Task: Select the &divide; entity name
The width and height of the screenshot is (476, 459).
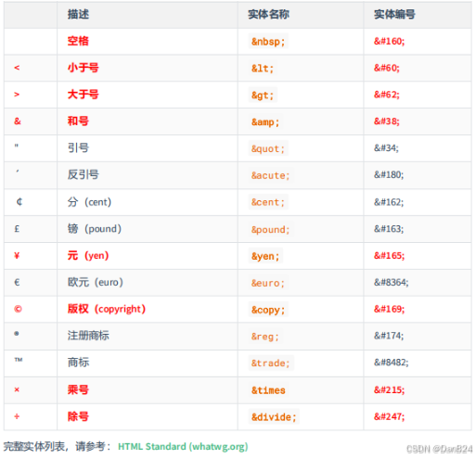Action: tap(274, 417)
